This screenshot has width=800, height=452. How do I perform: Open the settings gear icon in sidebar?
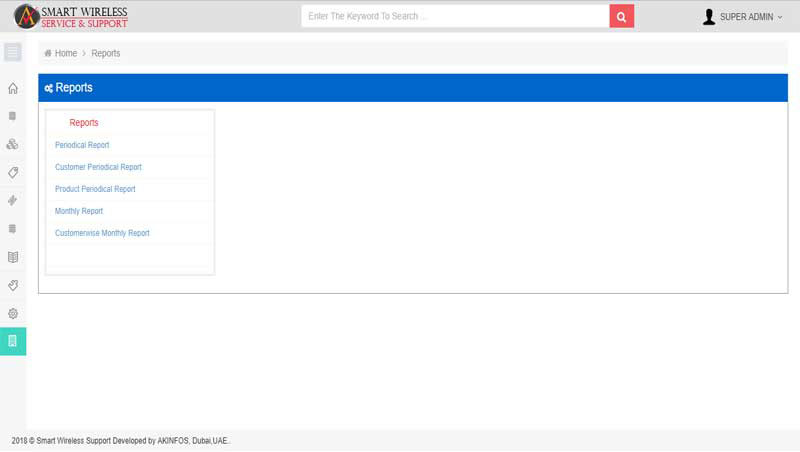point(13,313)
